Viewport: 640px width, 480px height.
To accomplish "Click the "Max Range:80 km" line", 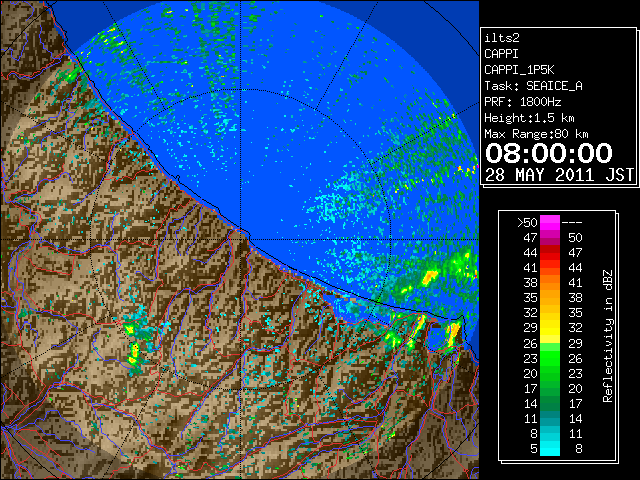I will coord(536,134).
